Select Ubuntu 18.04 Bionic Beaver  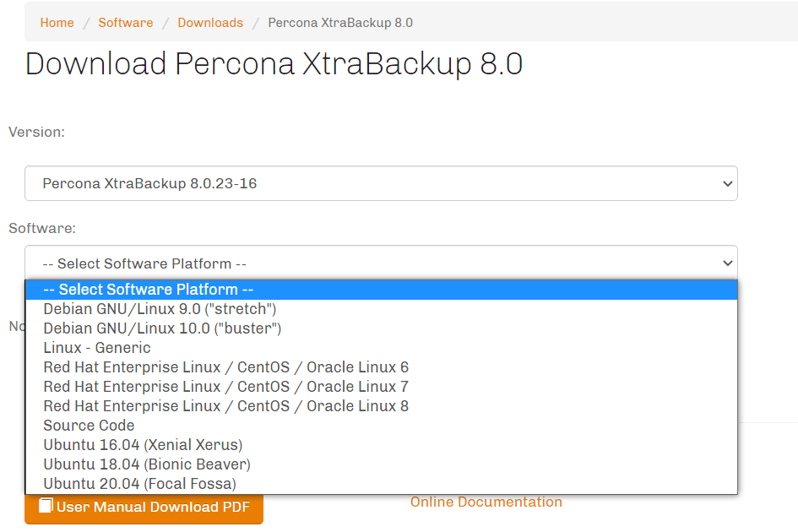[x=147, y=464]
